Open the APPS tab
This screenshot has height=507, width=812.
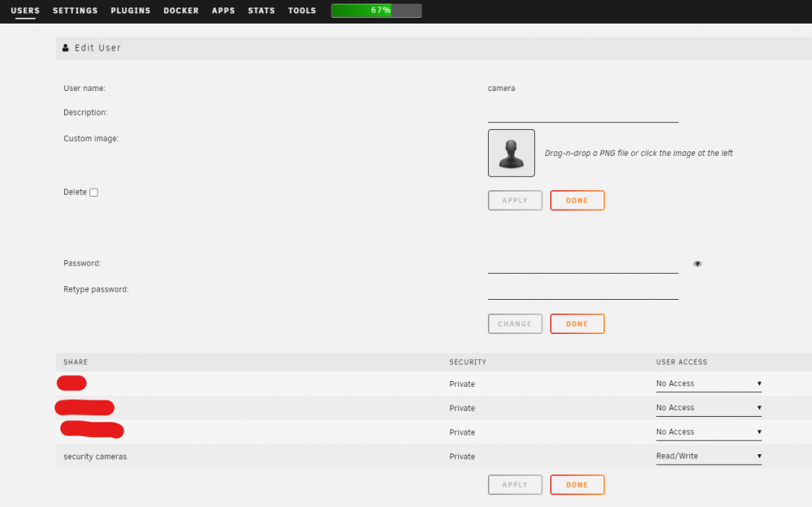coord(223,11)
